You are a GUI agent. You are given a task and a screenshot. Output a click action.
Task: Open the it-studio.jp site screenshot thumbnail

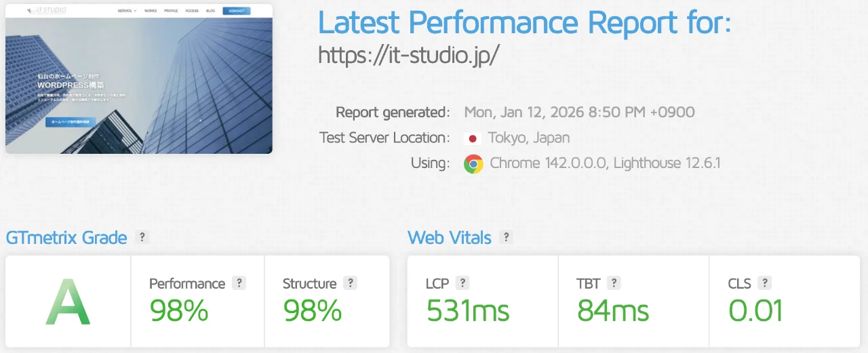(139, 79)
